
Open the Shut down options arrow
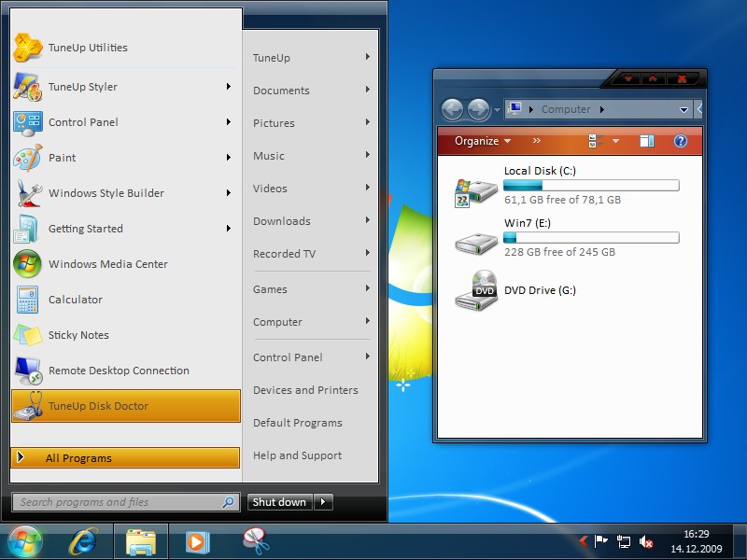(323, 502)
